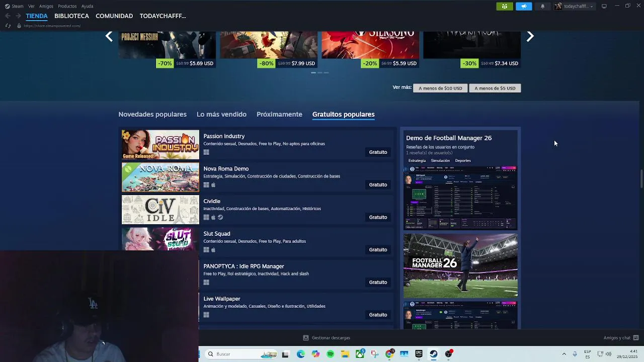Switch to Novedades populares tab
The image size is (644, 362).
pyautogui.click(x=152, y=114)
